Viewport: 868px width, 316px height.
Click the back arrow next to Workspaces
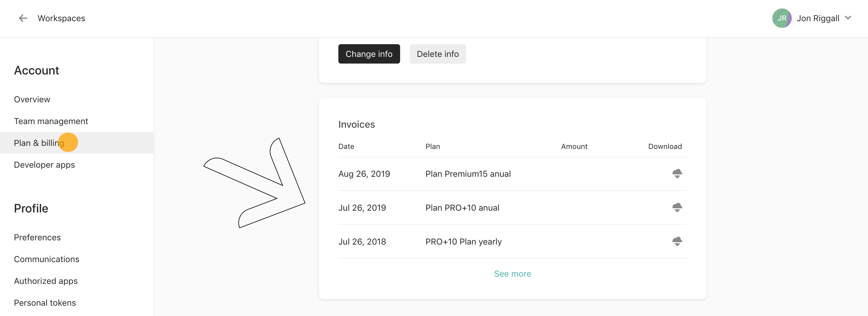pos(23,18)
